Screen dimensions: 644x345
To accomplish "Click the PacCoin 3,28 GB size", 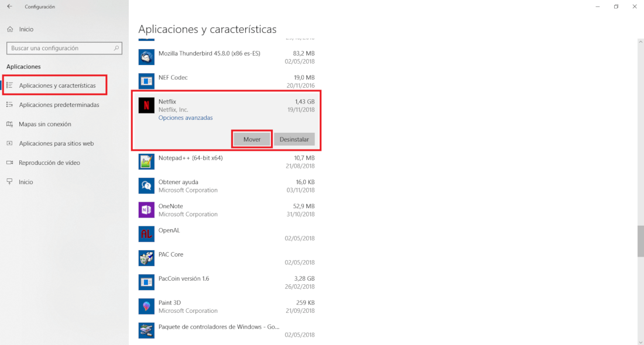I will click(304, 278).
